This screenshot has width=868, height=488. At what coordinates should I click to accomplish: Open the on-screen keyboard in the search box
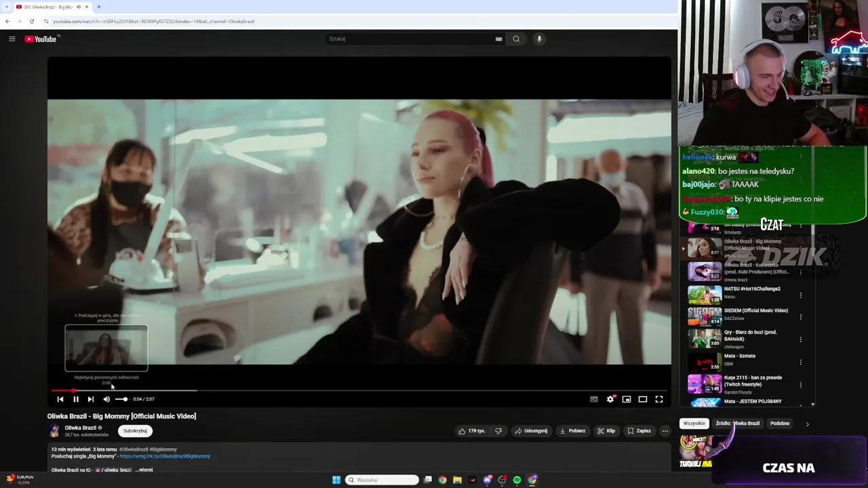(x=499, y=39)
